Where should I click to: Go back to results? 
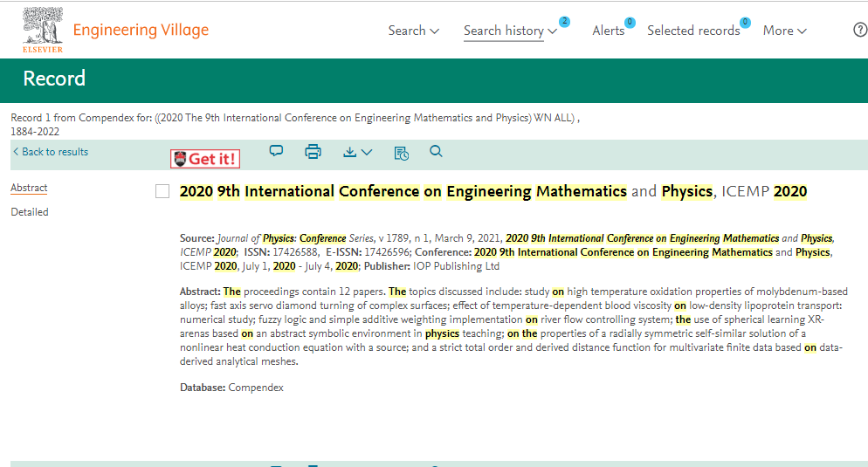51,152
